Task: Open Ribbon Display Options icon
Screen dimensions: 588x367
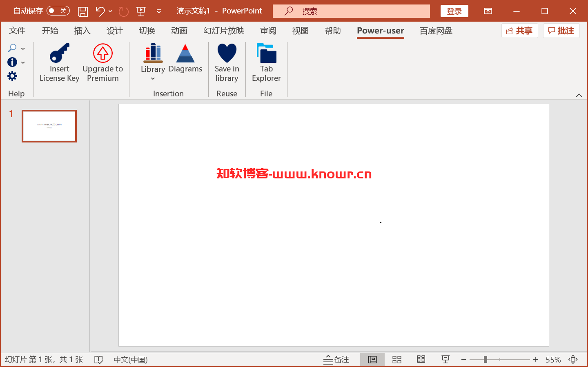Action: 488,11
